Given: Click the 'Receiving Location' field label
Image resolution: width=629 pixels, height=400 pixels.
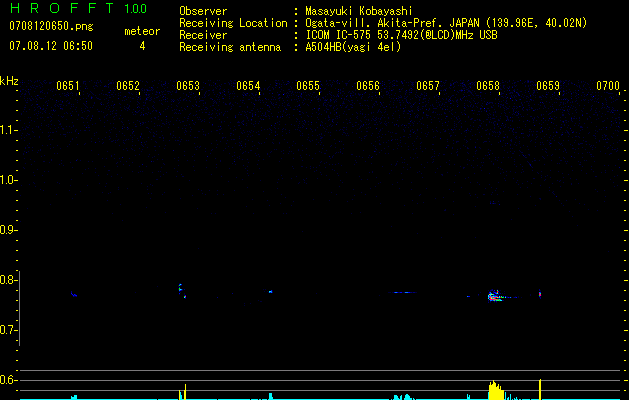Looking at the screenshot, I should 233,23.
